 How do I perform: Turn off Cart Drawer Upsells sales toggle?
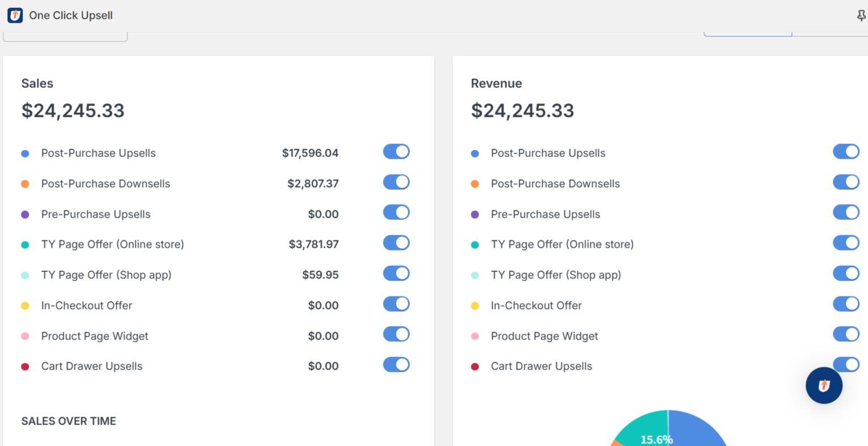396,365
